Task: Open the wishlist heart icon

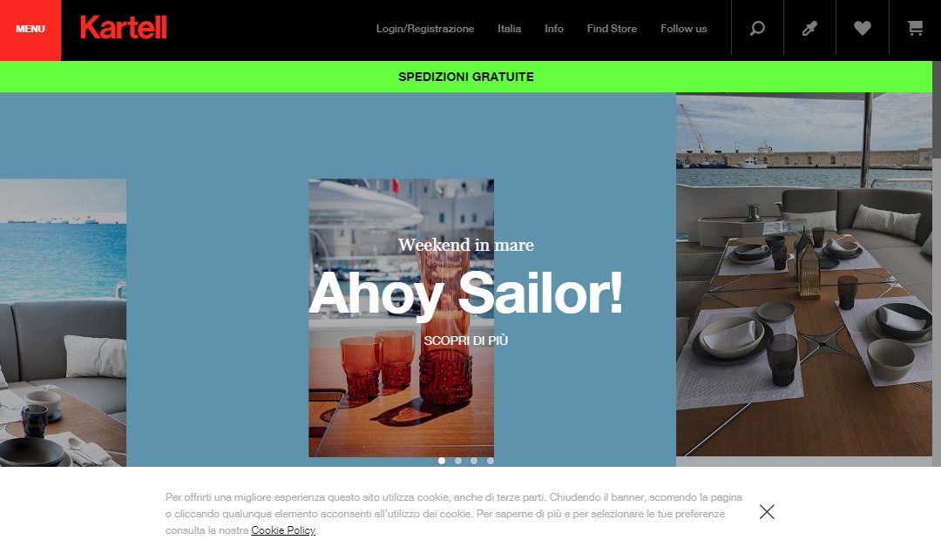Action: (x=863, y=28)
